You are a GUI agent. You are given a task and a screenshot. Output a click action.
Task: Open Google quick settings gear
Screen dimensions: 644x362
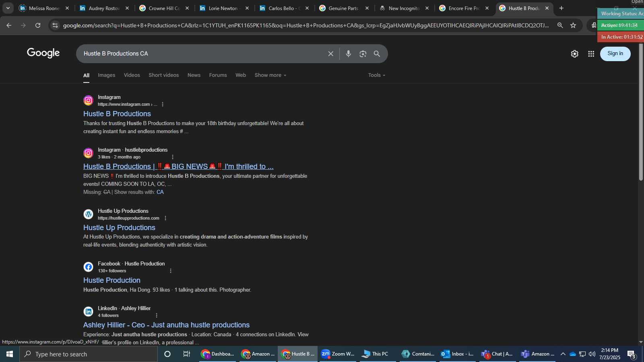click(575, 54)
